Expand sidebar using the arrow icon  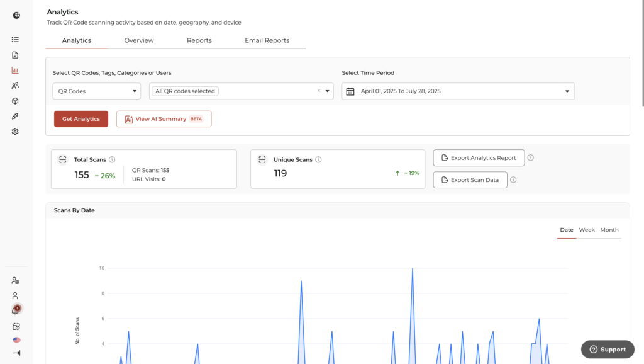(x=16, y=353)
